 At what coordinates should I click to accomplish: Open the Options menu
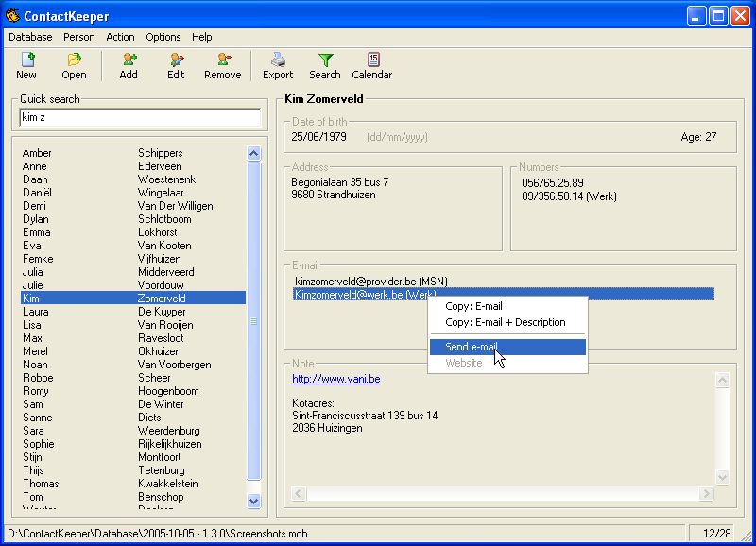(x=163, y=37)
